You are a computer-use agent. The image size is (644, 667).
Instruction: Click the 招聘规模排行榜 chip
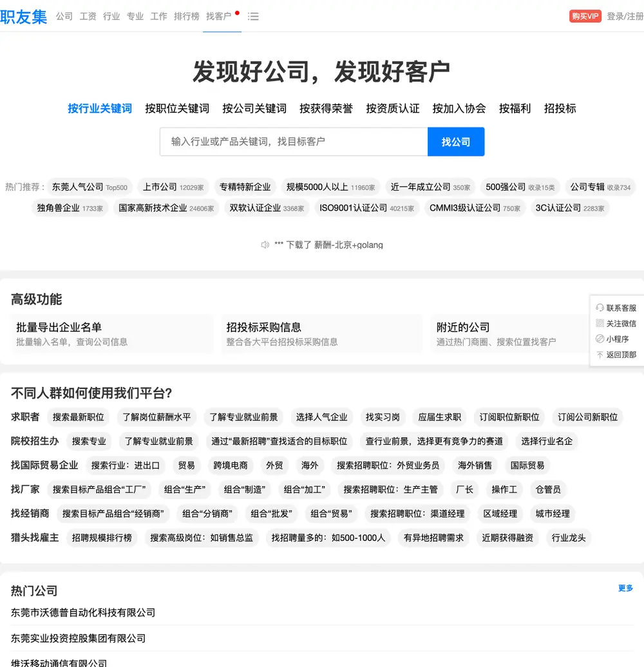[x=102, y=538]
